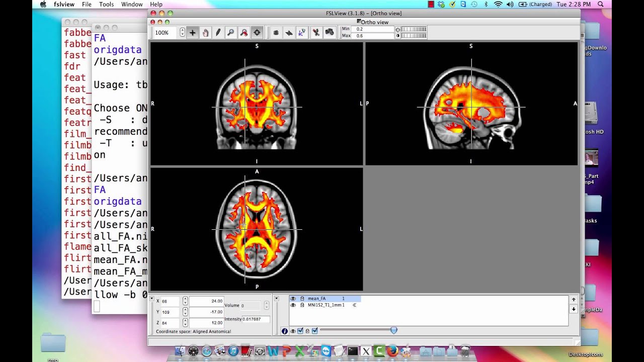Select the pencil draw tool
This screenshot has height=362, width=644.
point(218,33)
